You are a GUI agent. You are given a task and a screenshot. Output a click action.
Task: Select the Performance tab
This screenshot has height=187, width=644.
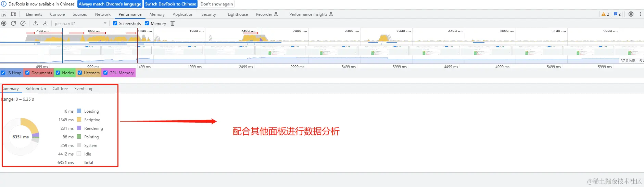click(x=130, y=14)
